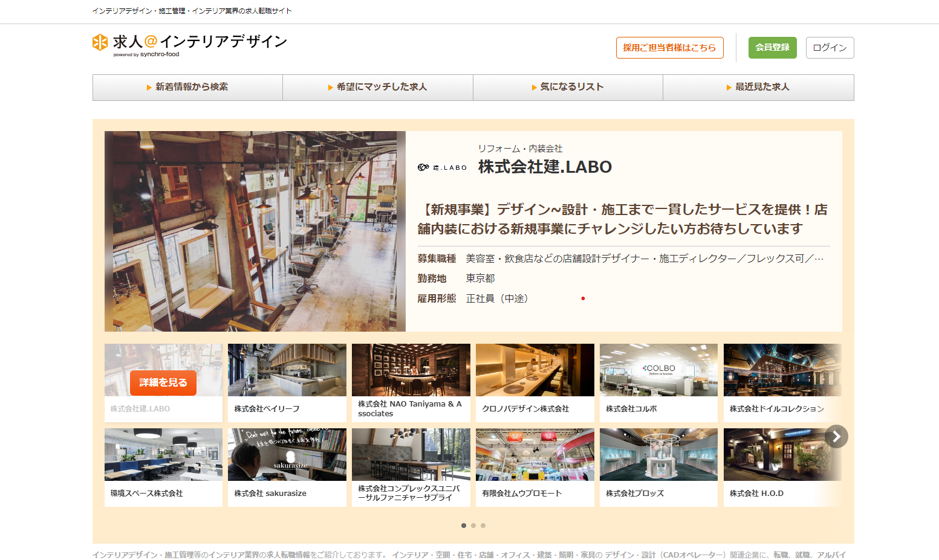Image resolution: width=939 pixels, height=560 pixels.
Task: Open クロノバデザイン株式会社 thumbnail image
Action: 535,370
